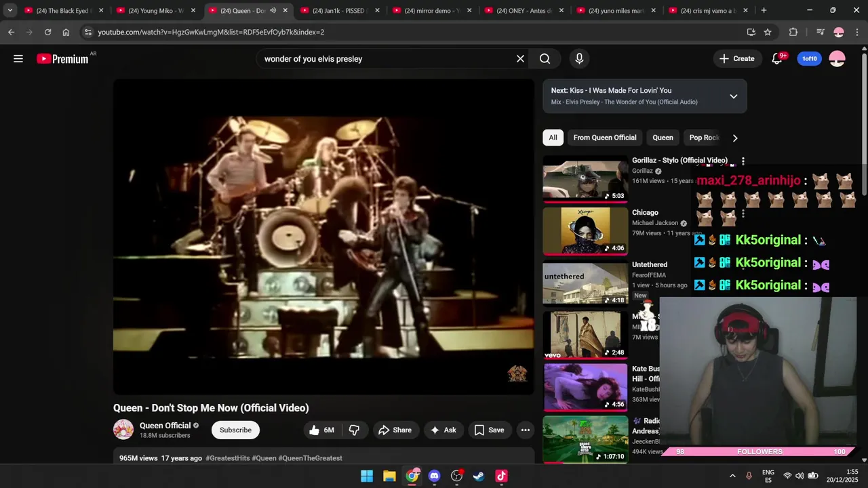This screenshot has height=488, width=868.
Task: Click in the YouTube search field
Action: tap(387, 59)
